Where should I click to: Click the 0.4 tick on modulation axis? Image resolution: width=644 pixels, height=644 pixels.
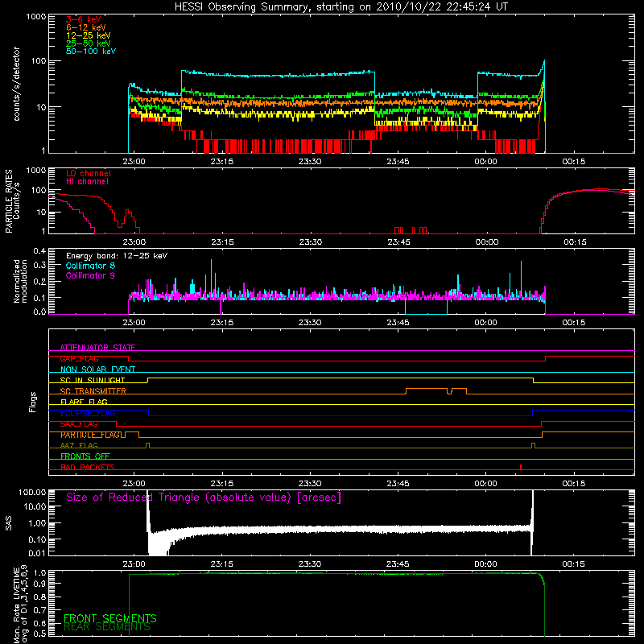39,250
